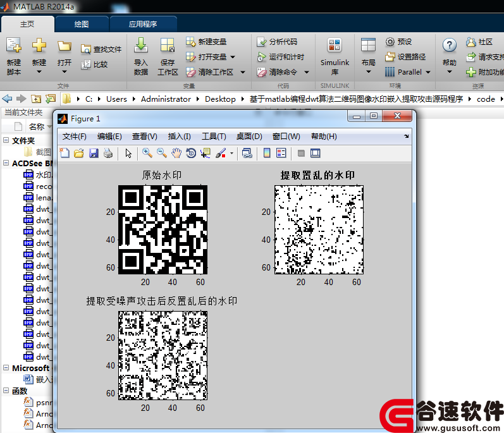Open the New (新建) dropdown arrow
This screenshot has height=433, width=504.
pos(39,71)
